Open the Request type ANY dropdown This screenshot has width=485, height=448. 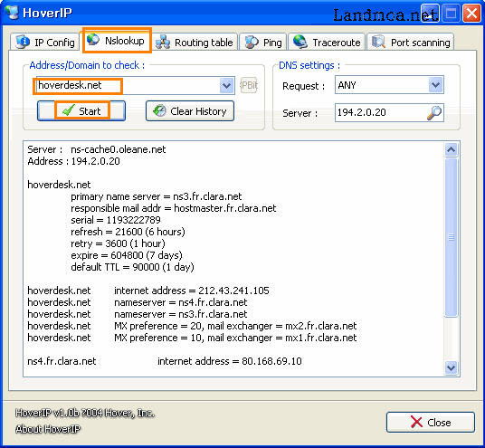click(436, 85)
